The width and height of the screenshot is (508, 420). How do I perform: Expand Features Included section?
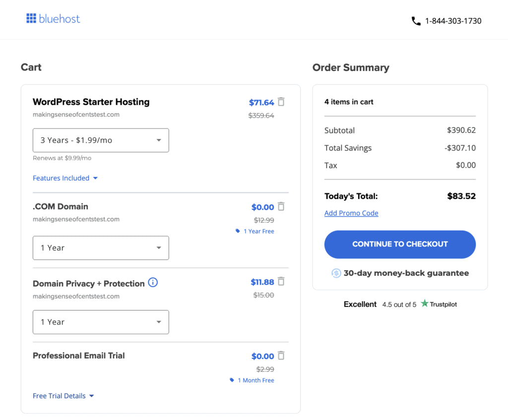pyautogui.click(x=65, y=178)
